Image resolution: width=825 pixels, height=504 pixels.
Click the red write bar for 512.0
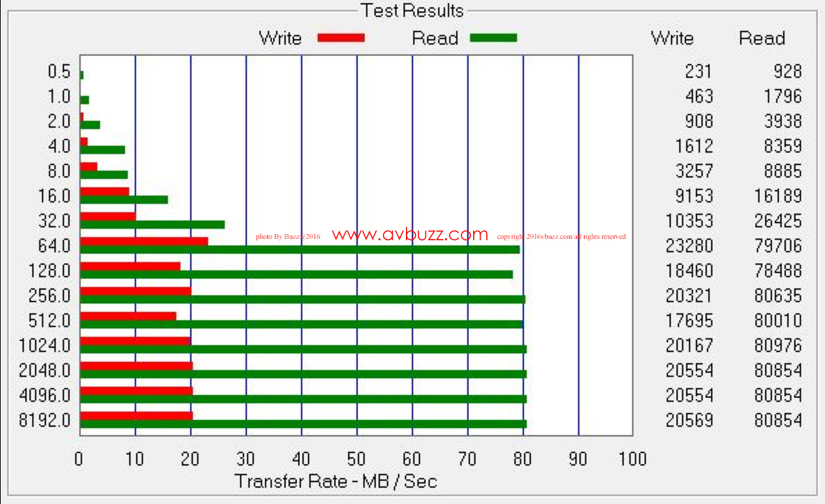(x=128, y=316)
